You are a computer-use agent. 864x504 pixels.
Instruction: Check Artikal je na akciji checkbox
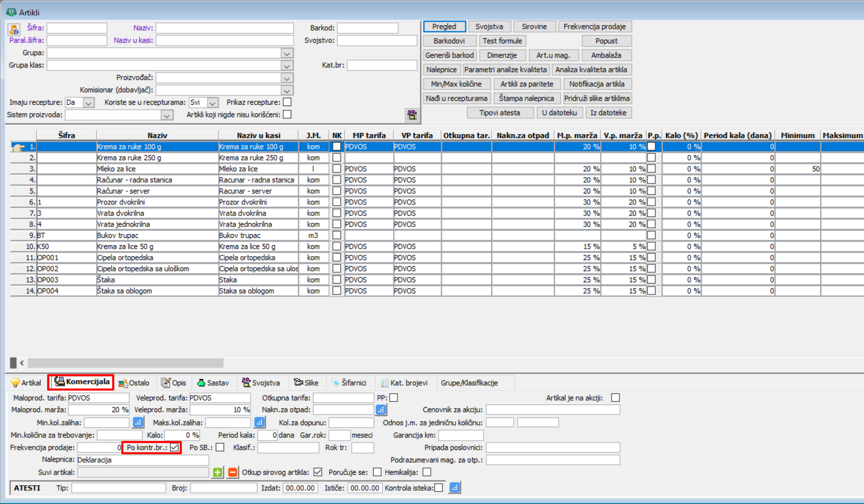pos(615,398)
